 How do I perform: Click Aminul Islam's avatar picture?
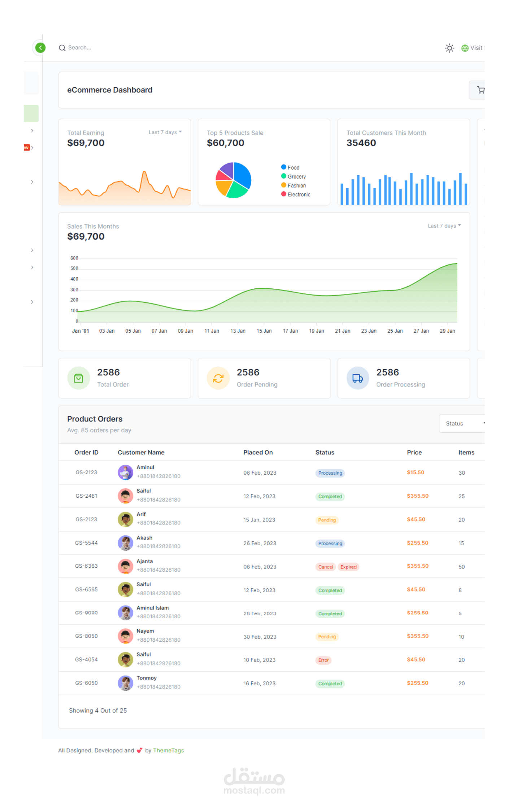click(x=125, y=613)
